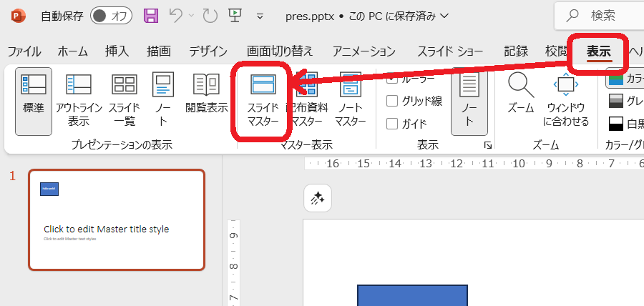
Task: Click the Notes (ノート) button in Show group
Action: pos(469,100)
